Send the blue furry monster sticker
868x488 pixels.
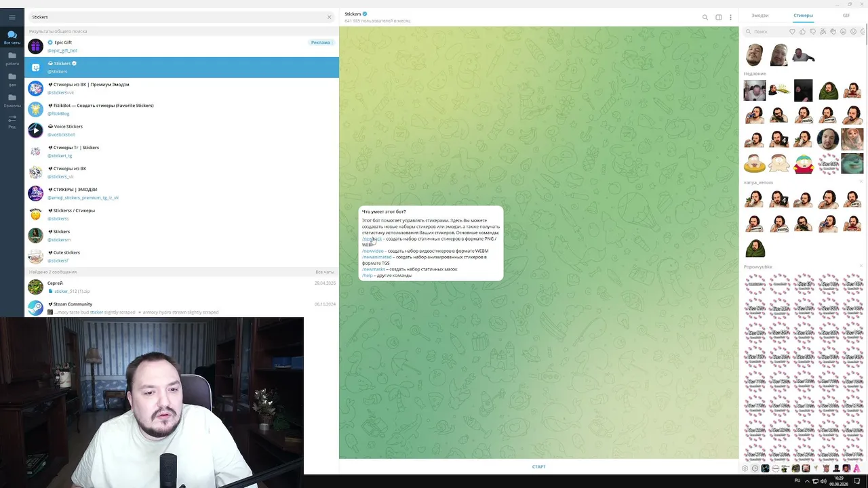[852, 163]
